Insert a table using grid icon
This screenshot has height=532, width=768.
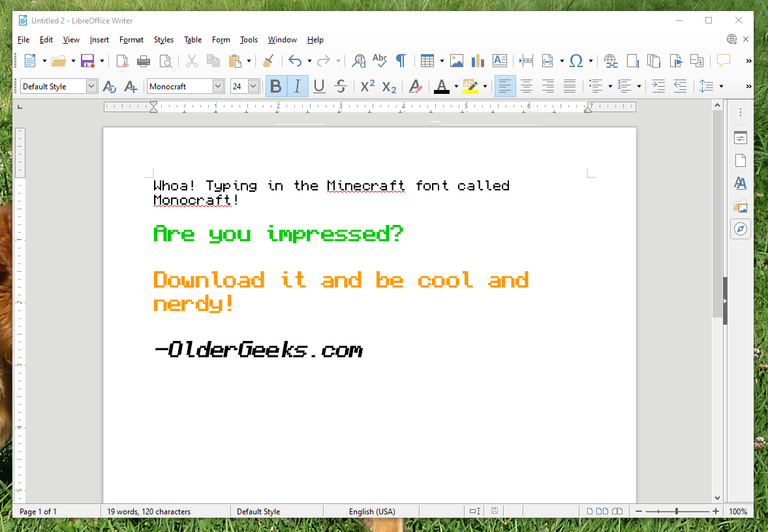pyautogui.click(x=427, y=61)
